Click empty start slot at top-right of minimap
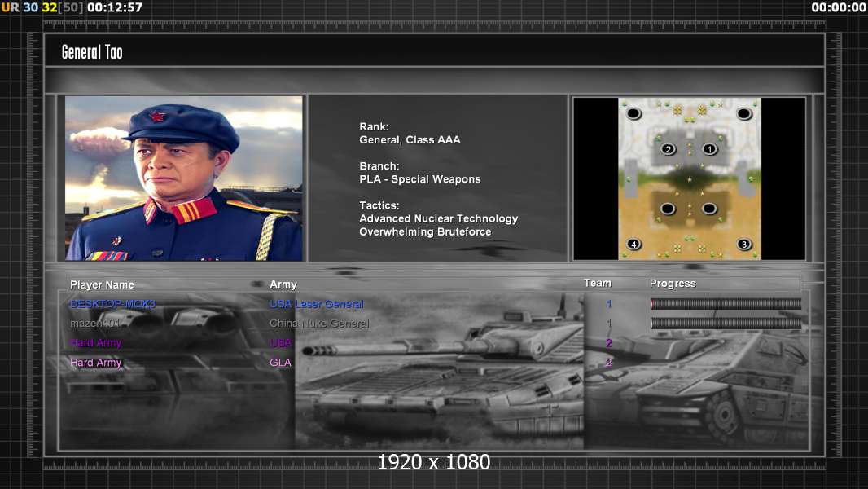The height and width of the screenshot is (489, 868). click(x=744, y=113)
